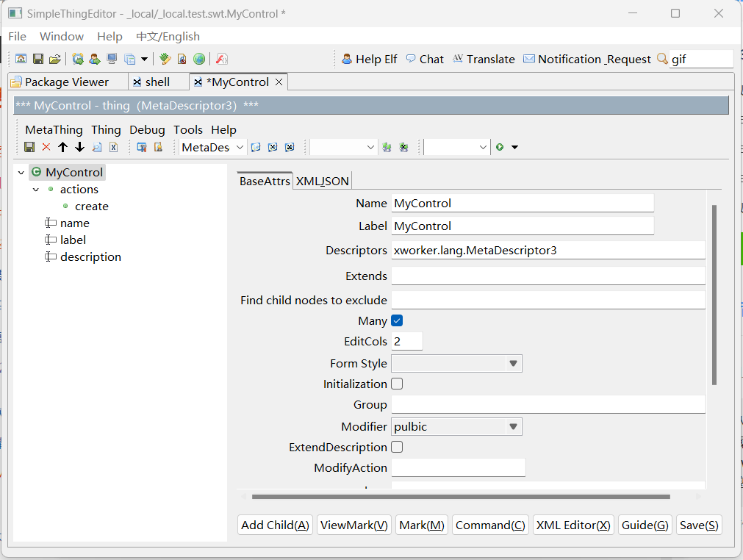Image resolution: width=743 pixels, height=560 pixels.
Task: Open the Form Style dropdown
Action: point(513,363)
